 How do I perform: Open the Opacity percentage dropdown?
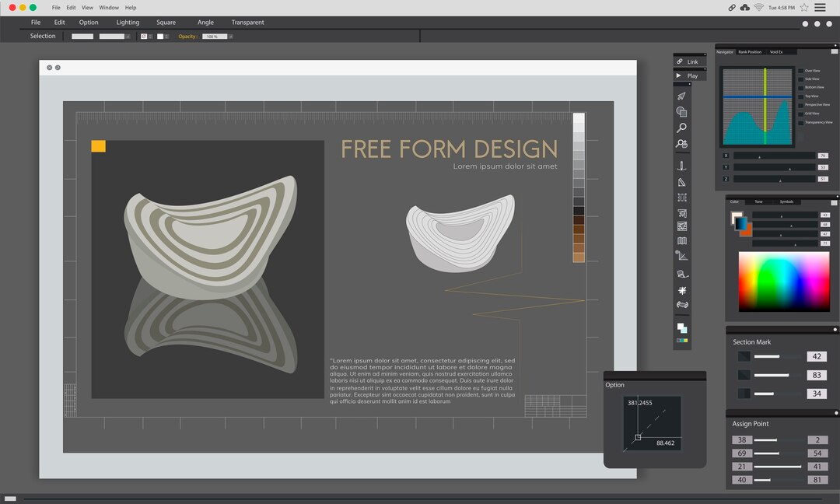point(230,37)
